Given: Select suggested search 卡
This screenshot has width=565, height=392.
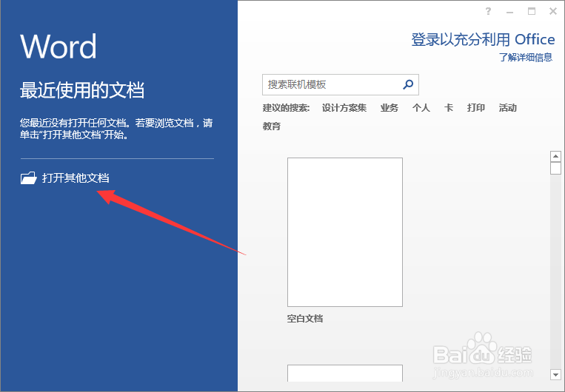Looking at the screenshot, I should pyautogui.click(x=449, y=108).
